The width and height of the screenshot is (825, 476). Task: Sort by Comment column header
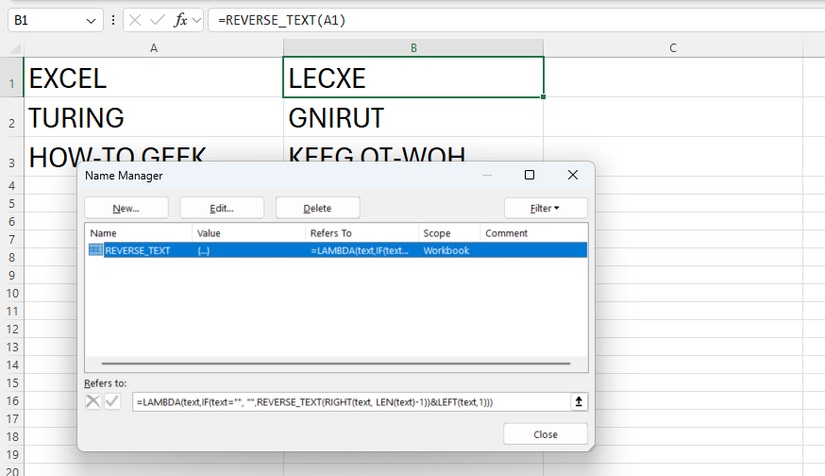(534, 233)
